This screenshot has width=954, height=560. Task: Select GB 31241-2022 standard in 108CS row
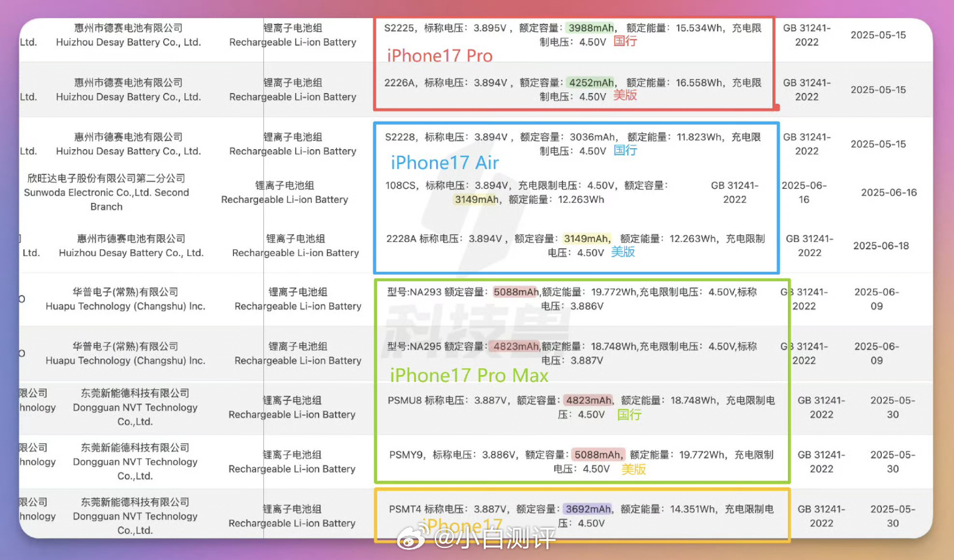coord(735,192)
